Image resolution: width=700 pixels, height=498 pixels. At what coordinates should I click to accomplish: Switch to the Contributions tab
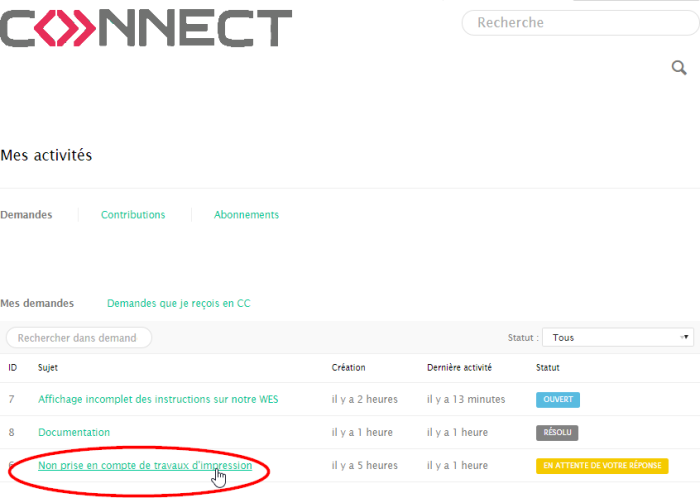pyautogui.click(x=133, y=215)
